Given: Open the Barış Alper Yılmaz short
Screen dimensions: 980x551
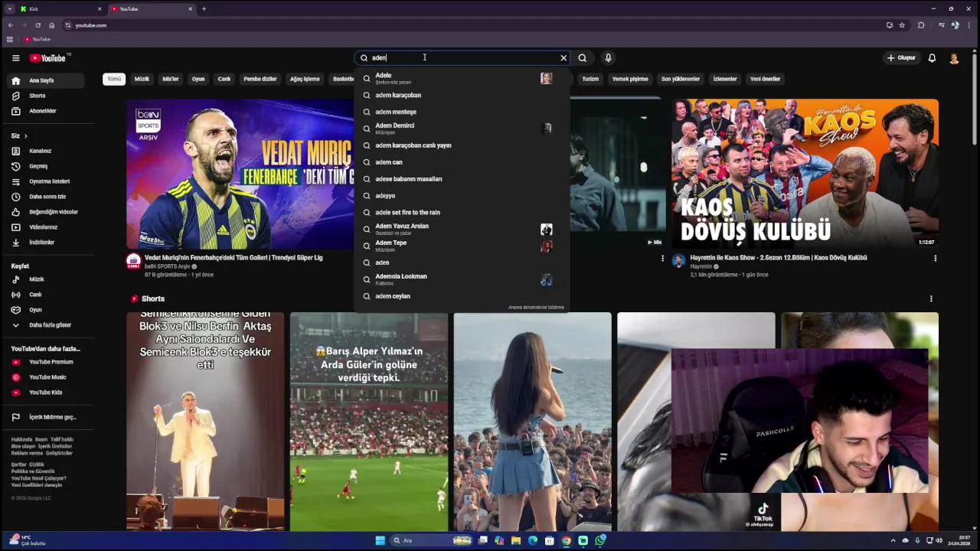Looking at the screenshot, I should point(369,422).
